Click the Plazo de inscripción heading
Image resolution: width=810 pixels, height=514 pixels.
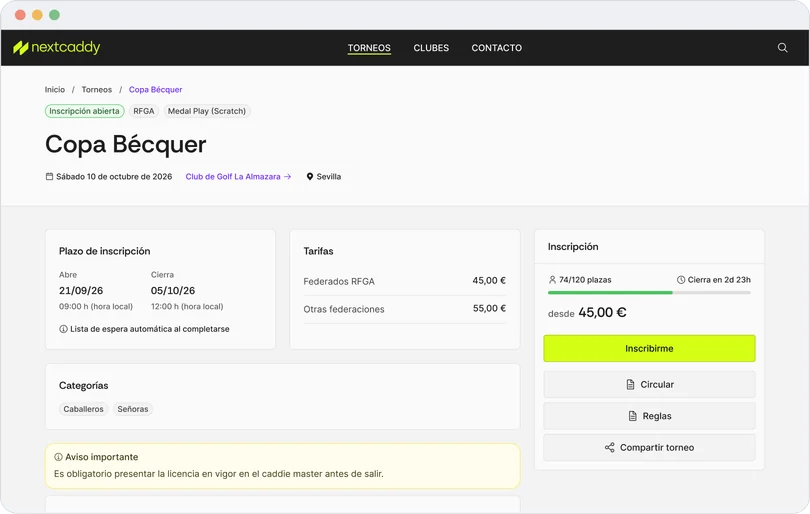pyautogui.click(x=104, y=251)
